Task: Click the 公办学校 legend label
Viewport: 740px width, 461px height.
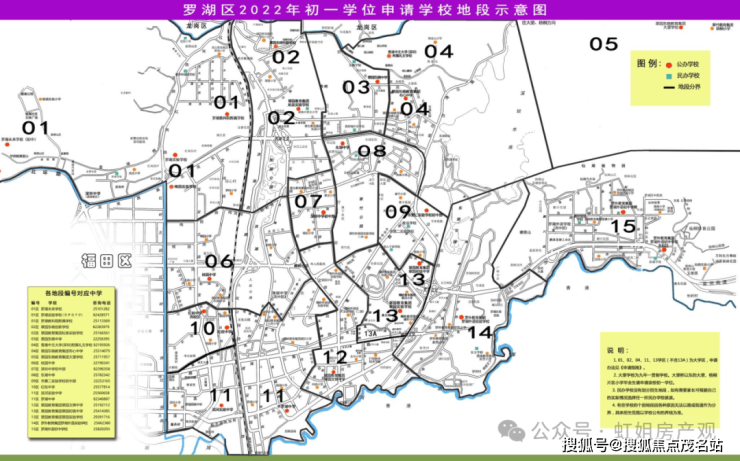Action: pyautogui.click(x=688, y=65)
